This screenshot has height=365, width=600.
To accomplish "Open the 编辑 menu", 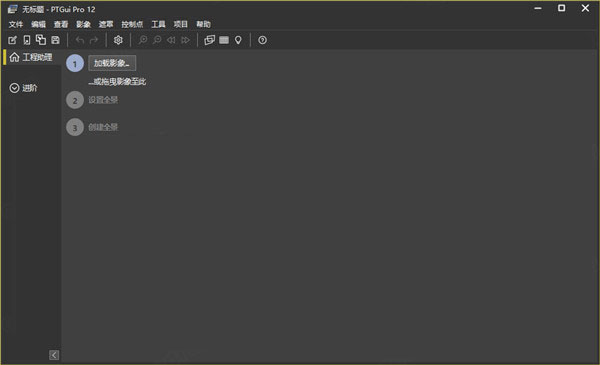I will tap(38, 24).
